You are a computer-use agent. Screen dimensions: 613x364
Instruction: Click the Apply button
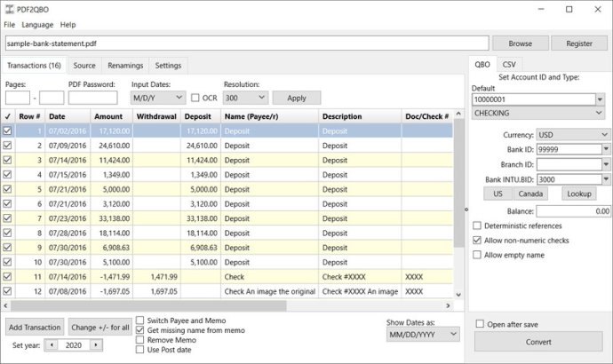pos(297,98)
